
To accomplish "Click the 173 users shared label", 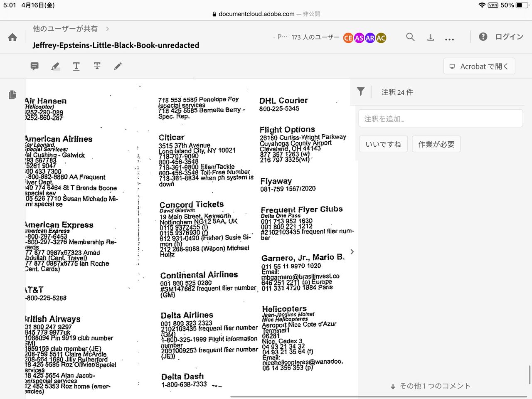I will click(315, 37).
